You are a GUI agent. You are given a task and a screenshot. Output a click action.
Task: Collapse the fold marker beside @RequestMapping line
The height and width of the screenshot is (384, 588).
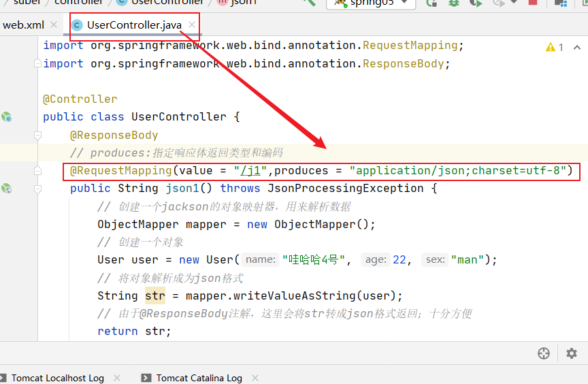[x=39, y=171]
